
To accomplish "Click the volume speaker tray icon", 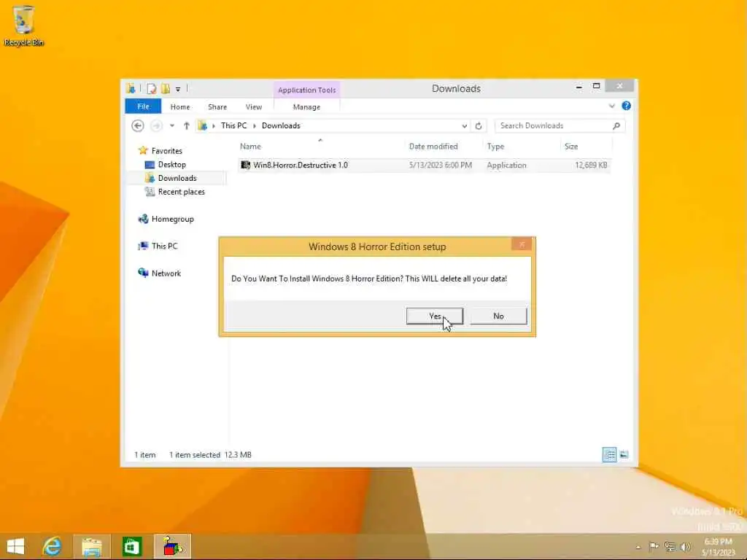I will pyautogui.click(x=685, y=547).
